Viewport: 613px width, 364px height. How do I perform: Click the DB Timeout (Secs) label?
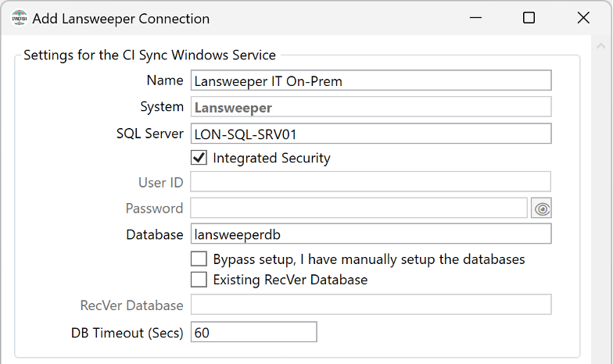127,333
